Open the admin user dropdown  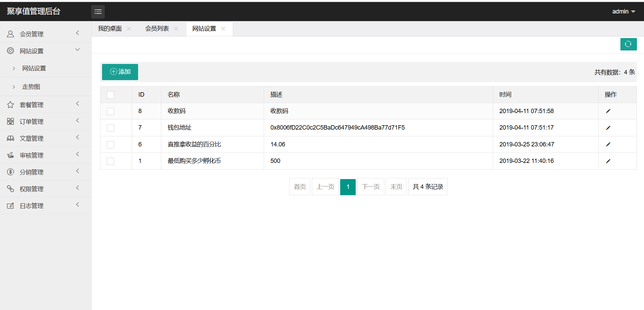[x=623, y=11]
